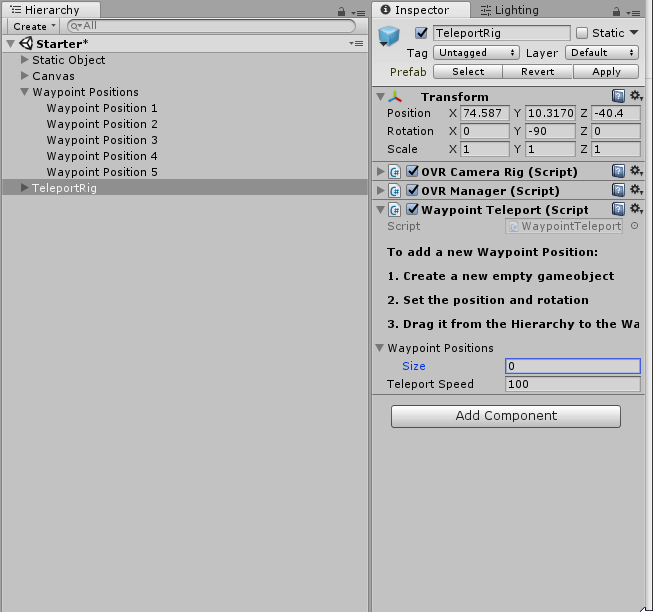This screenshot has width=653, height=612.
Task: Open the Hierarchy Create menu
Action: pyautogui.click(x=33, y=26)
